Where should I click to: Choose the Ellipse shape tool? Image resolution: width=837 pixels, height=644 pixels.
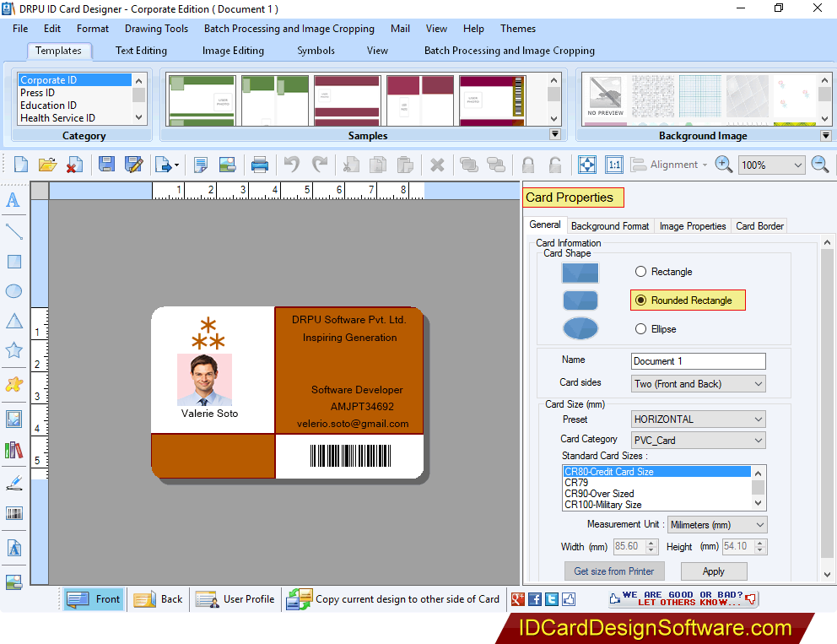tap(13, 291)
